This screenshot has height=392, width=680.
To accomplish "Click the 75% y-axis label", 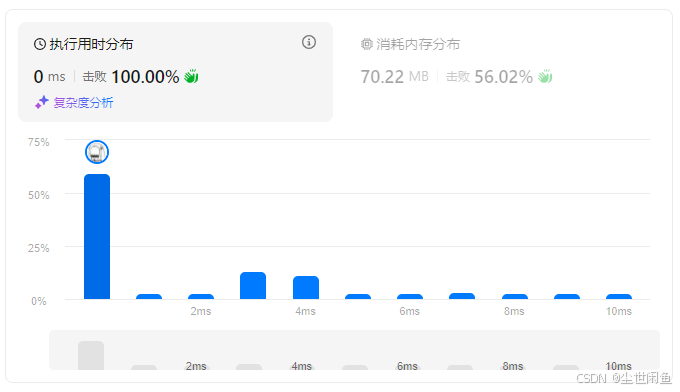I will (x=39, y=142).
